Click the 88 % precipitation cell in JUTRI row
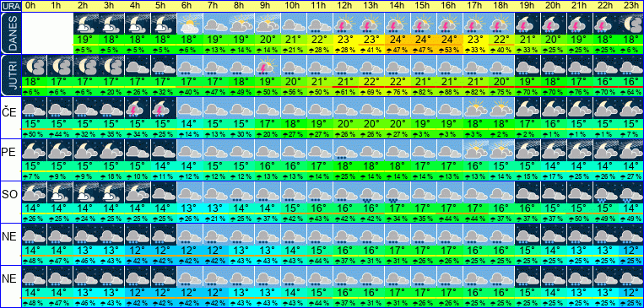 pos(449,92)
